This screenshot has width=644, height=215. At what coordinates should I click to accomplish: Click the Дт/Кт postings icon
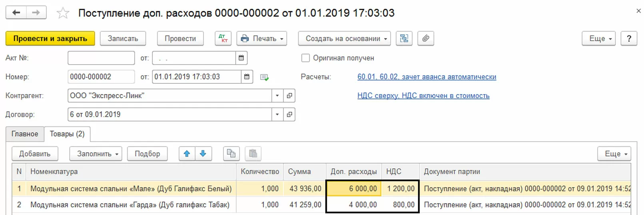pos(223,39)
